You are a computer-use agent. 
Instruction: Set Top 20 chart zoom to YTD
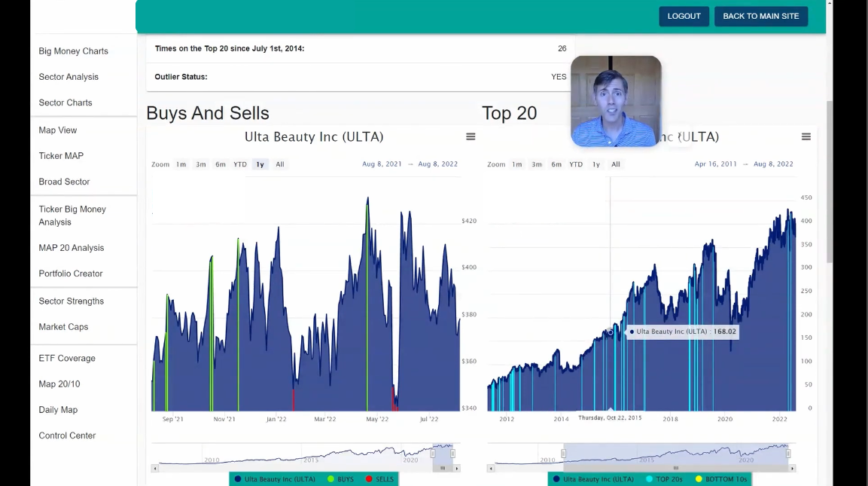[576, 164]
